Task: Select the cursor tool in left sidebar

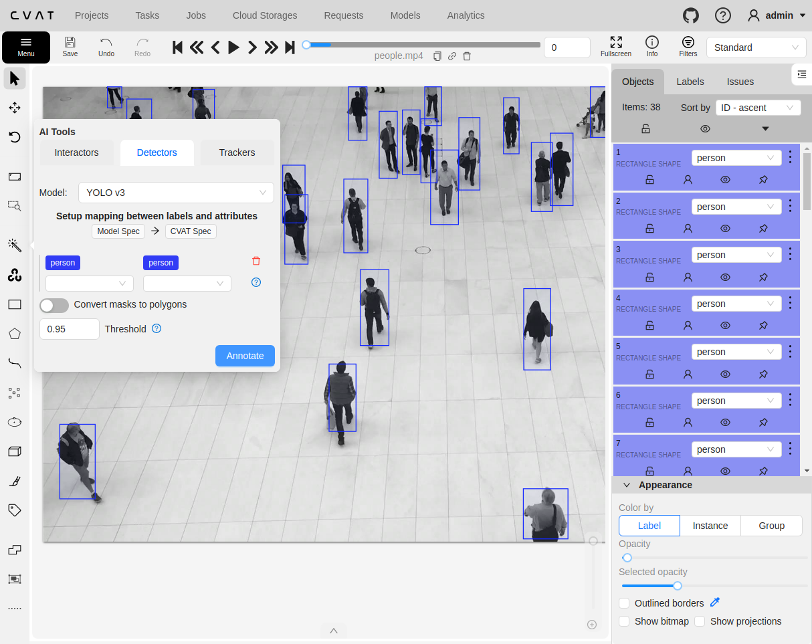Action: 14,78
